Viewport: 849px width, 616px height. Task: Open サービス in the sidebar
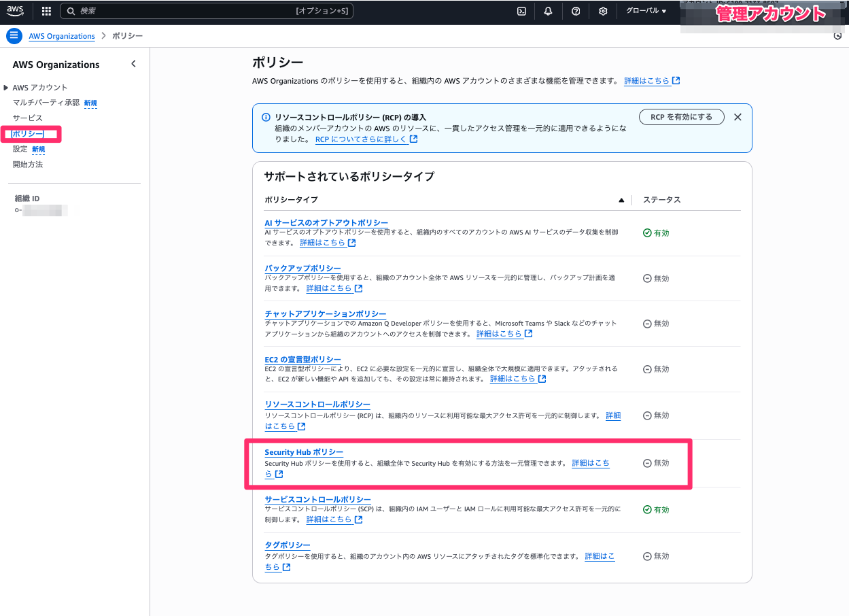[x=28, y=118]
